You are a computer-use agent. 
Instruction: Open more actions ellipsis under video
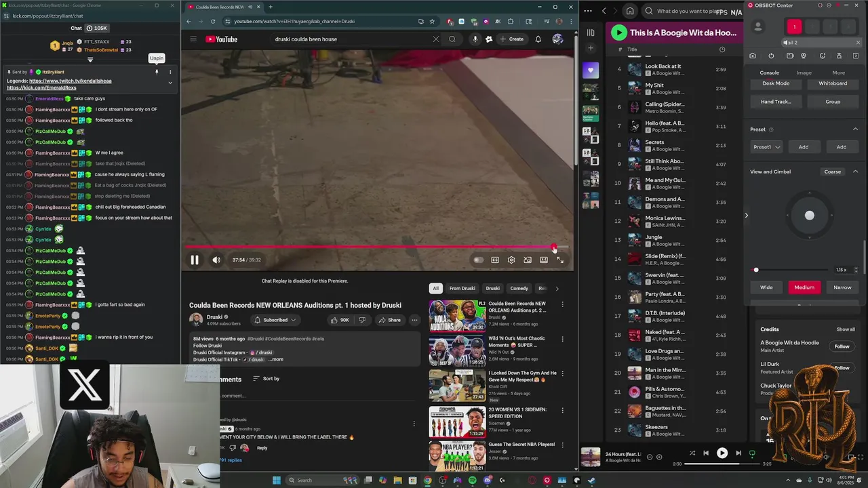tap(414, 320)
